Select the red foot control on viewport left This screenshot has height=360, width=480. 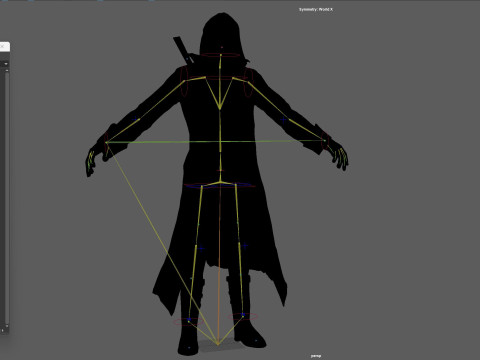[x=188, y=322]
